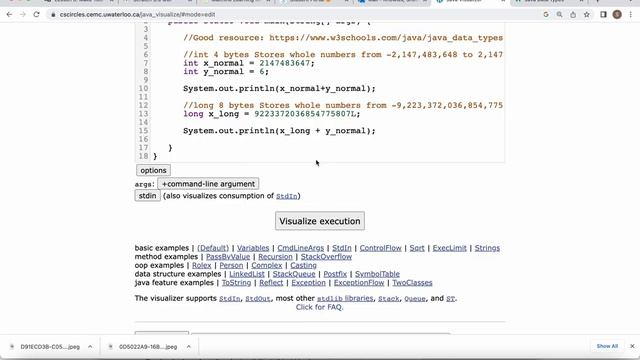Open the StdOut library link

(258, 299)
